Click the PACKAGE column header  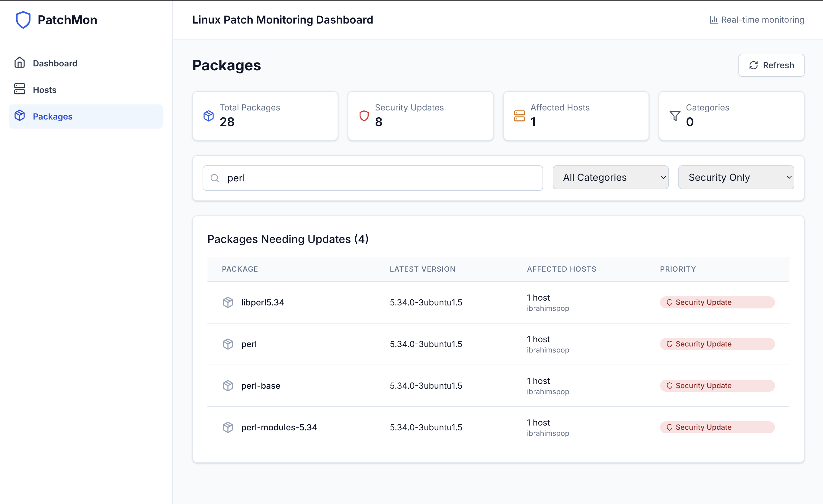(x=240, y=269)
